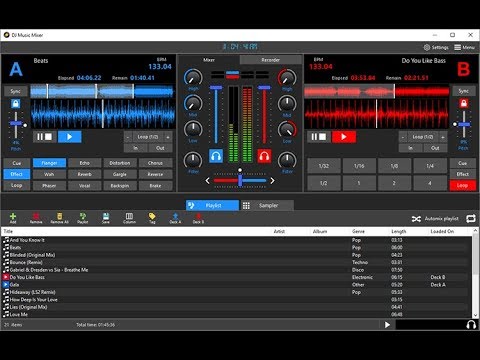The image size is (480, 360).
Task: Open the Playlist icon in the toolbar
Action: coord(83,218)
